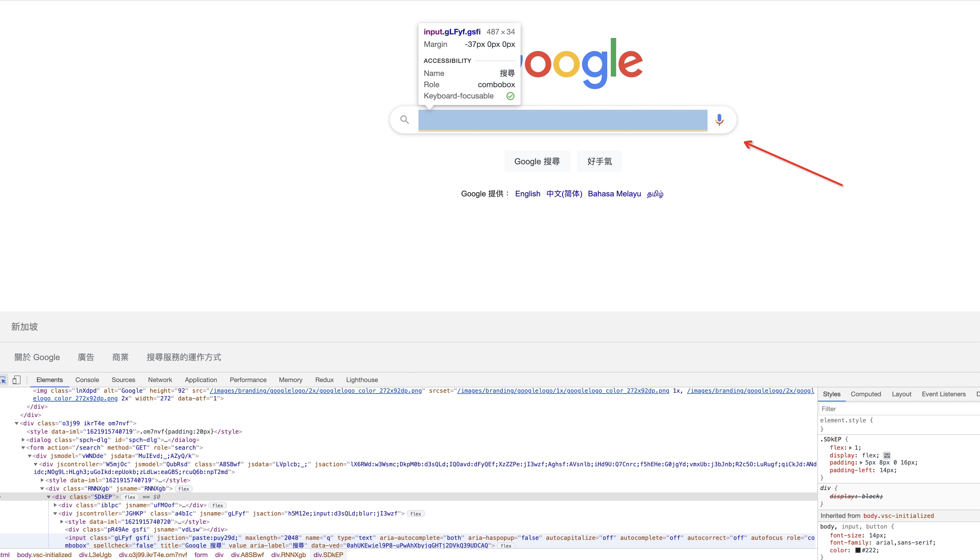Select div.A8SBwf in the breadcrumb bar

(248, 555)
